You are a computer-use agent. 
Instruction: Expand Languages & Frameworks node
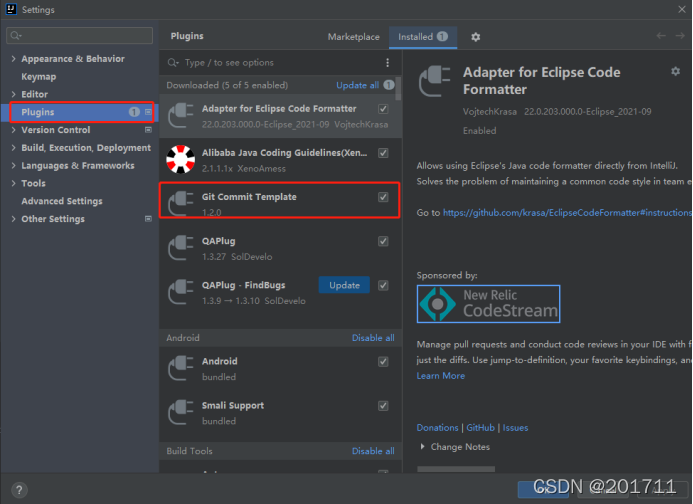13,166
